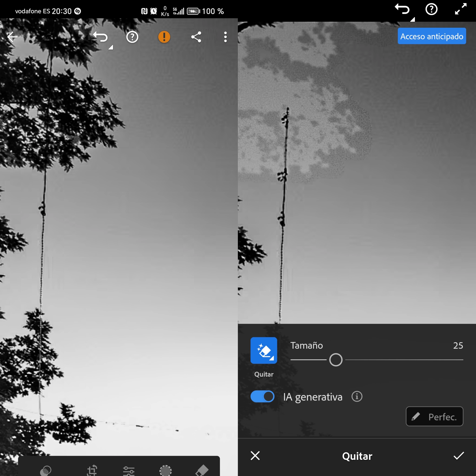
Task: Select the crop and rotate tool
Action: [x=92, y=470]
